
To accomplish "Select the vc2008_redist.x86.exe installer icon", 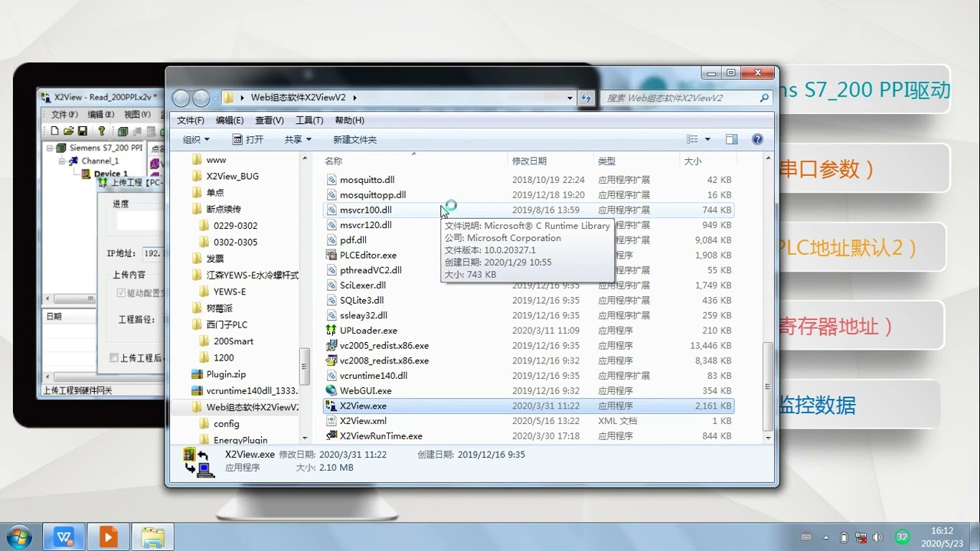I will tap(332, 360).
